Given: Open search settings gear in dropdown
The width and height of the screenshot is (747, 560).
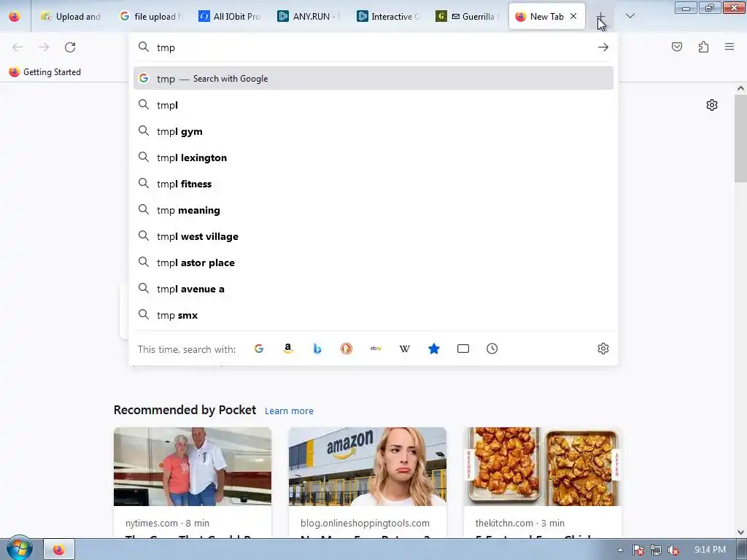Looking at the screenshot, I should (x=603, y=349).
